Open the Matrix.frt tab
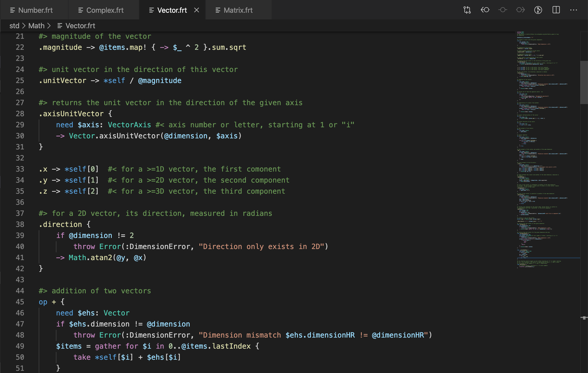 pos(238,10)
